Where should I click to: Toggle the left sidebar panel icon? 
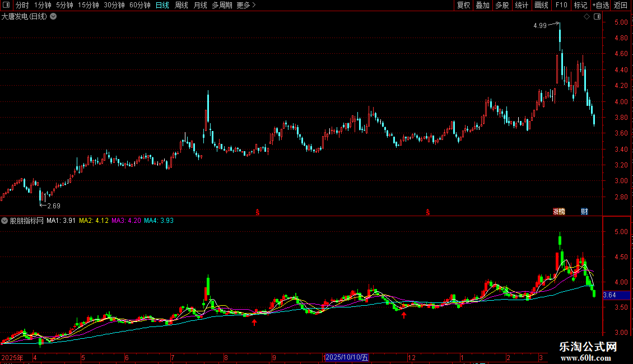6,5
